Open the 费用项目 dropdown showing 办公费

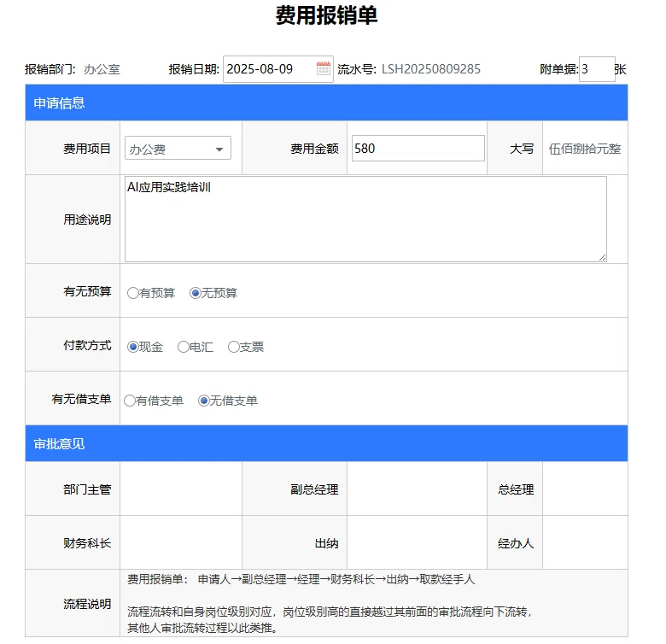click(x=178, y=148)
